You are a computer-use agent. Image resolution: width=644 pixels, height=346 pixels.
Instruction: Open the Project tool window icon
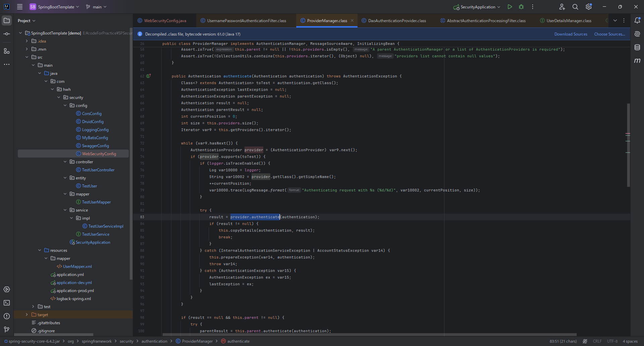click(7, 20)
